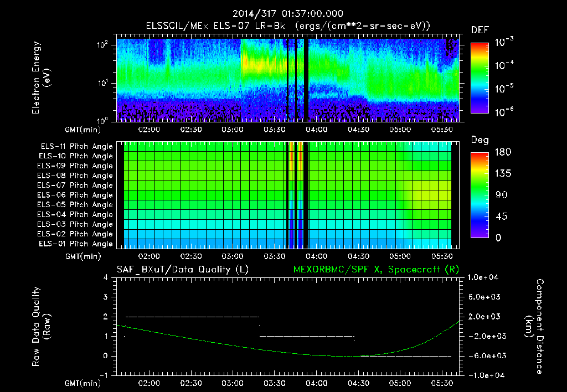Click the 05:30 tick under data quality plot

click(442, 383)
